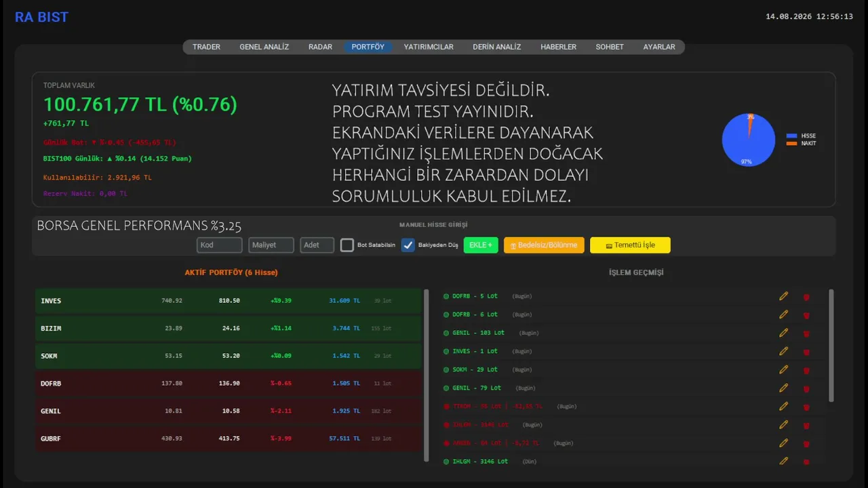Edit the ARSEN 84 Lot sale entry

click(x=783, y=443)
